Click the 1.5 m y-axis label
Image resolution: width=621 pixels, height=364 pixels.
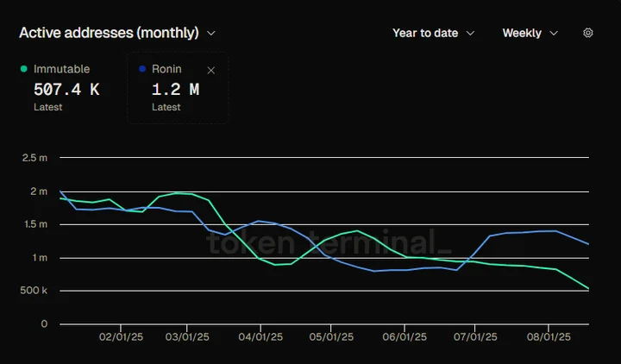click(35, 224)
